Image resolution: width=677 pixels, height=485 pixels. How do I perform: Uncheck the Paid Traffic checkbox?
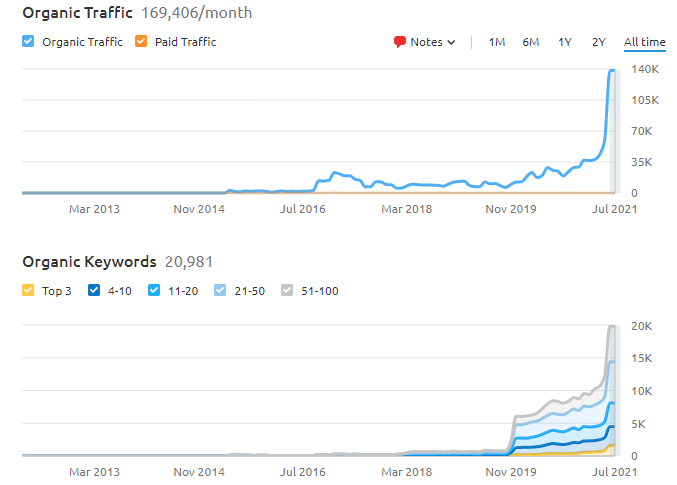pyautogui.click(x=141, y=41)
